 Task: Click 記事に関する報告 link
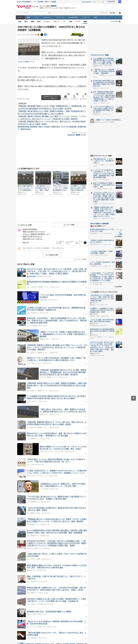click(24, 99)
